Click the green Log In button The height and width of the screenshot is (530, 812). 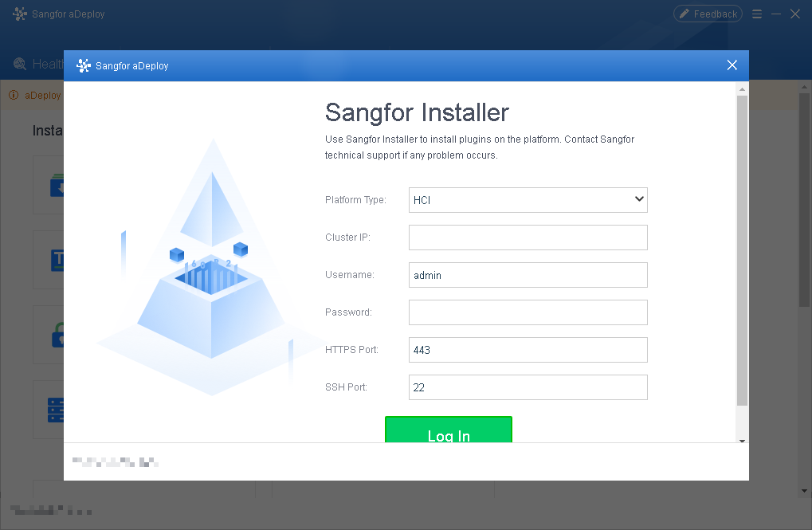449,430
